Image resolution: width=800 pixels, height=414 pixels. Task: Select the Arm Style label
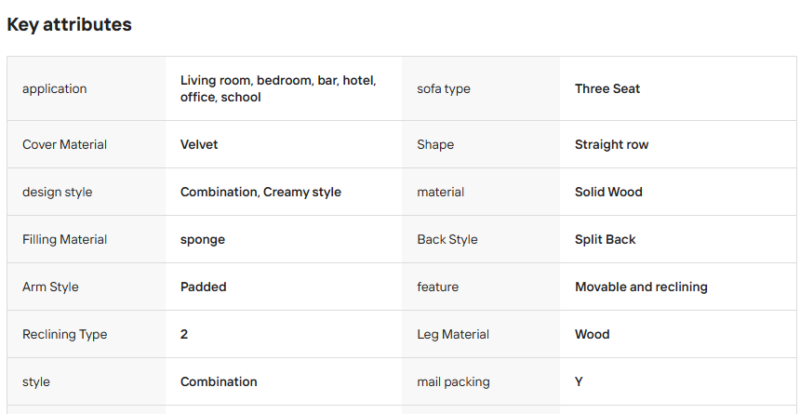tap(51, 287)
